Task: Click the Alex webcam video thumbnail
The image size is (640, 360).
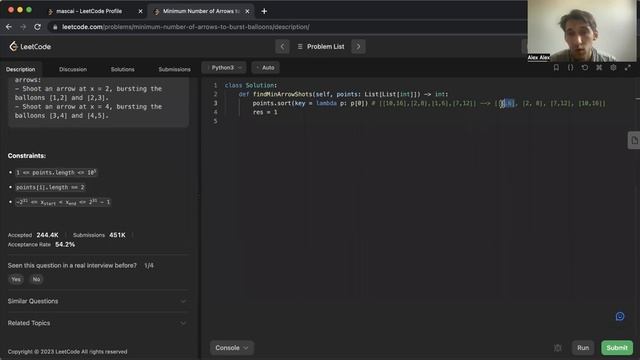Action: (x=581, y=31)
